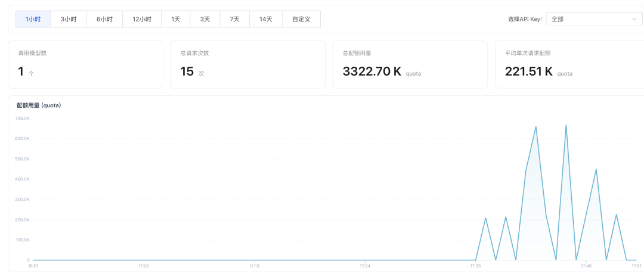Click the 100.0K y-axis label
Screen dimensions: 644x277
tap(23, 240)
